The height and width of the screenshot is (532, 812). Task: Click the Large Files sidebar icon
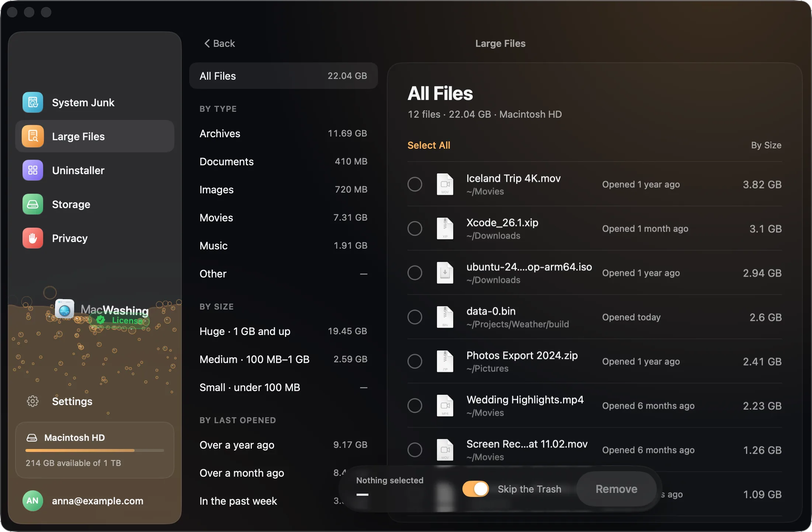click(33, 137)
